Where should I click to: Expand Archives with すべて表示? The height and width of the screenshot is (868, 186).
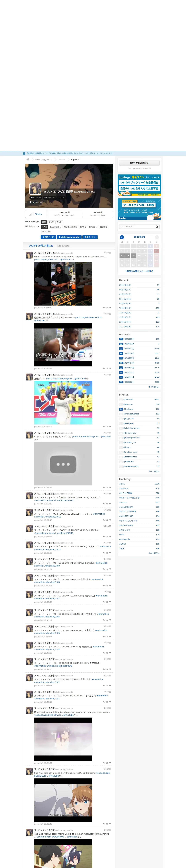[x=154, y=387]
